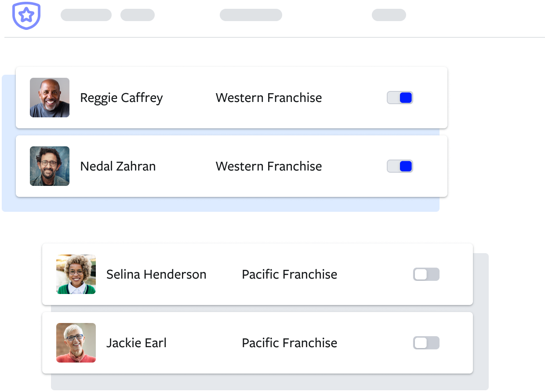The image size is (545, 392).
Task: Click Pacific Franchise in Jackie Earl's row
Action: 290,343
